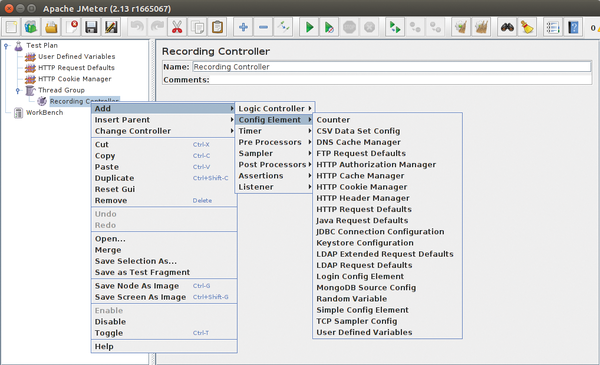Choose Disable in context menu

[164, 322]
